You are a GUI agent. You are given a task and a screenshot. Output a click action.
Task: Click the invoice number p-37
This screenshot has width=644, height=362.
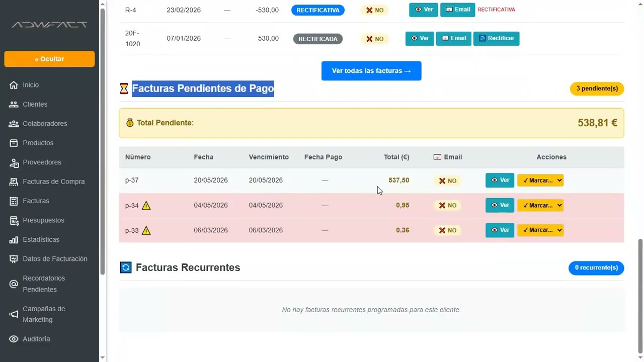[132, 180]
